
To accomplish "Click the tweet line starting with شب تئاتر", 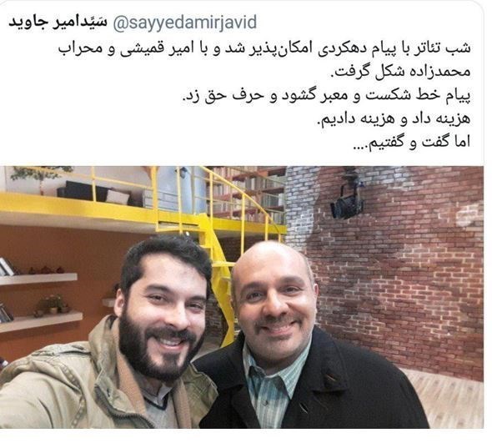I will coord(265,50).
